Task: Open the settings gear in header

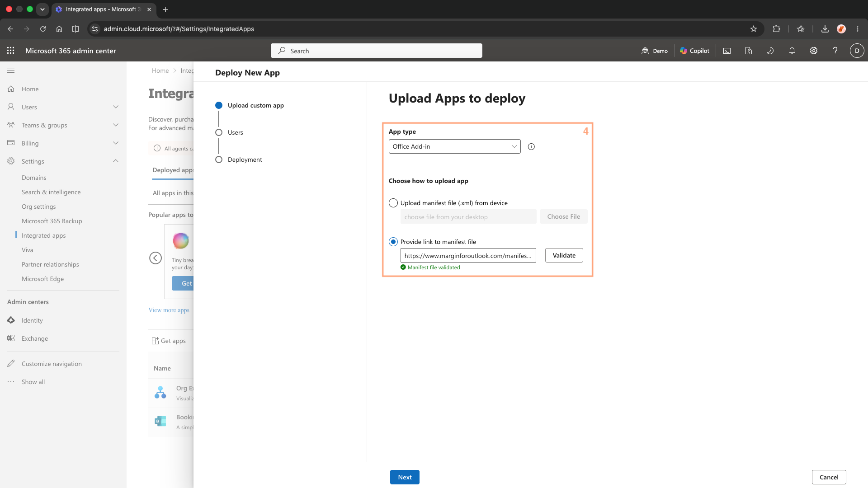Action: 814,51
